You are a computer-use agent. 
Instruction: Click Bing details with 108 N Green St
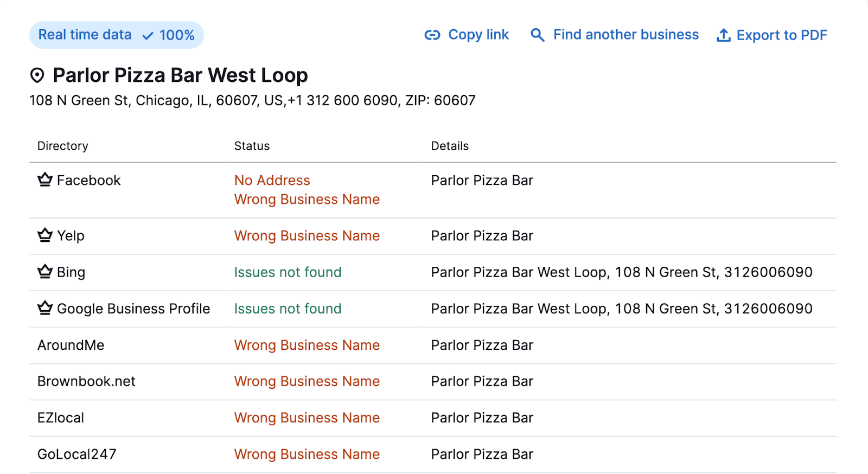click(622, 272)
